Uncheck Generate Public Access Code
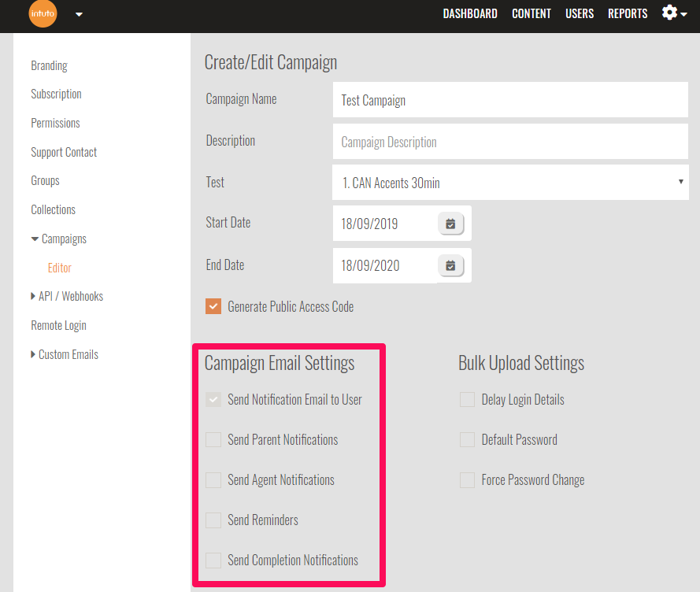Image resolution: width=700 pixels, height=592 pixels. pyautogui.click(x=213, y=307)
